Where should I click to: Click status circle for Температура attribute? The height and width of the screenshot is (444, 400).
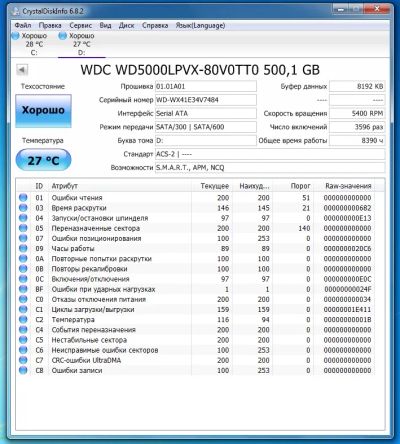click(23, 320)
